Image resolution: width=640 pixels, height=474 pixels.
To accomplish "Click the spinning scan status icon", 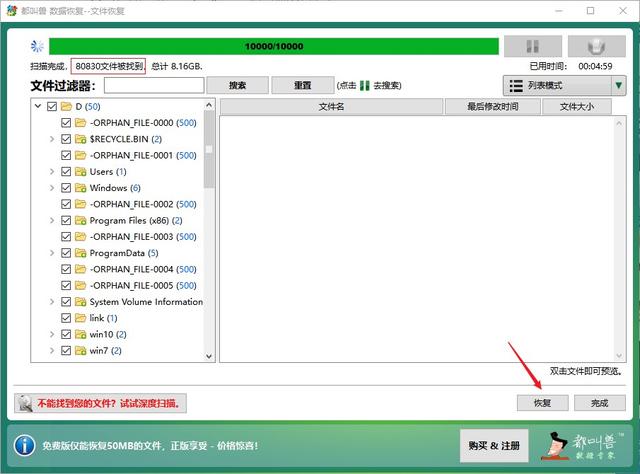I will 37,47.
